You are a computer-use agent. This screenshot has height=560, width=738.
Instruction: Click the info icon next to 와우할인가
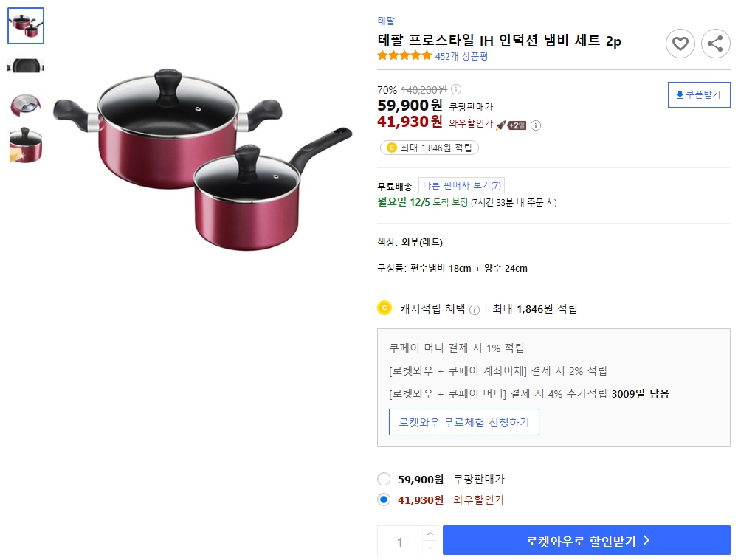[538, 125]
